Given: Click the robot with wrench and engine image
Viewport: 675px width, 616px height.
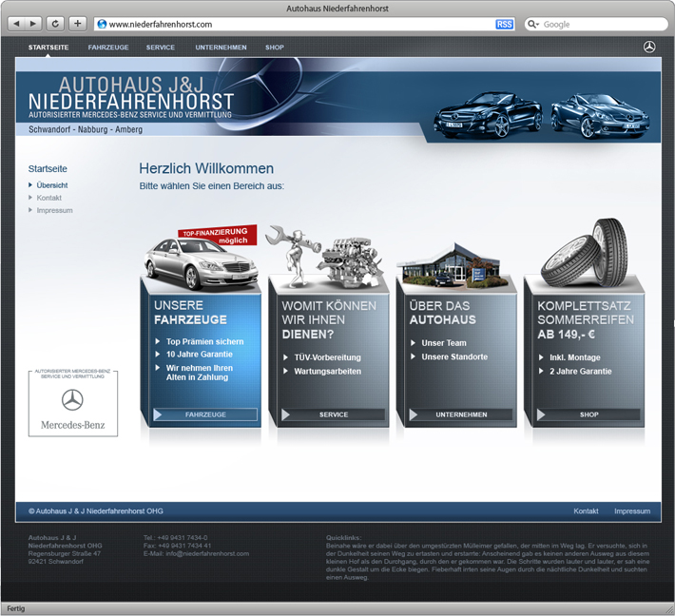Looking at the screenshot, I should point(325,256).
